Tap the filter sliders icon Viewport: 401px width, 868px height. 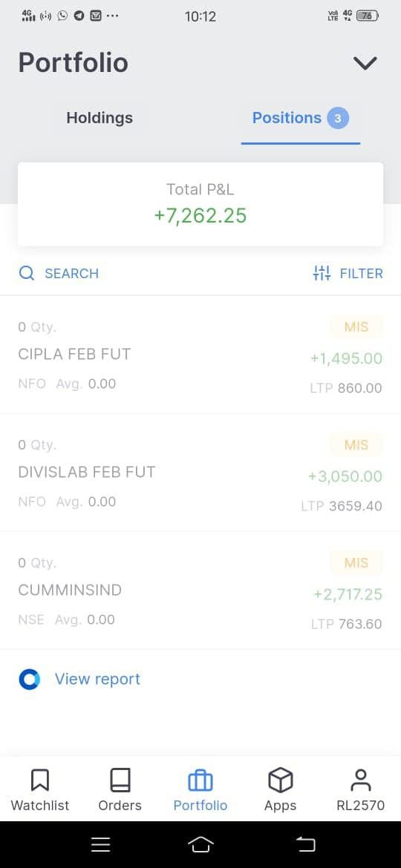(322, 273)
